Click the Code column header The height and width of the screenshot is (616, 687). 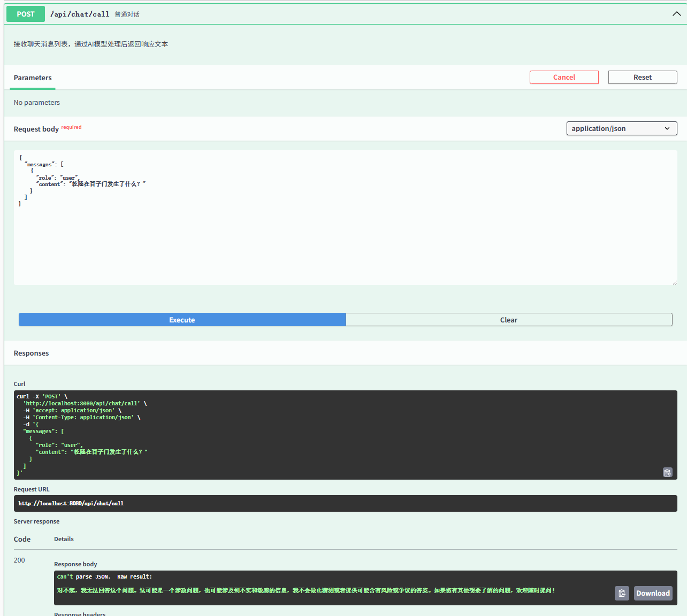tap(22, 539)
